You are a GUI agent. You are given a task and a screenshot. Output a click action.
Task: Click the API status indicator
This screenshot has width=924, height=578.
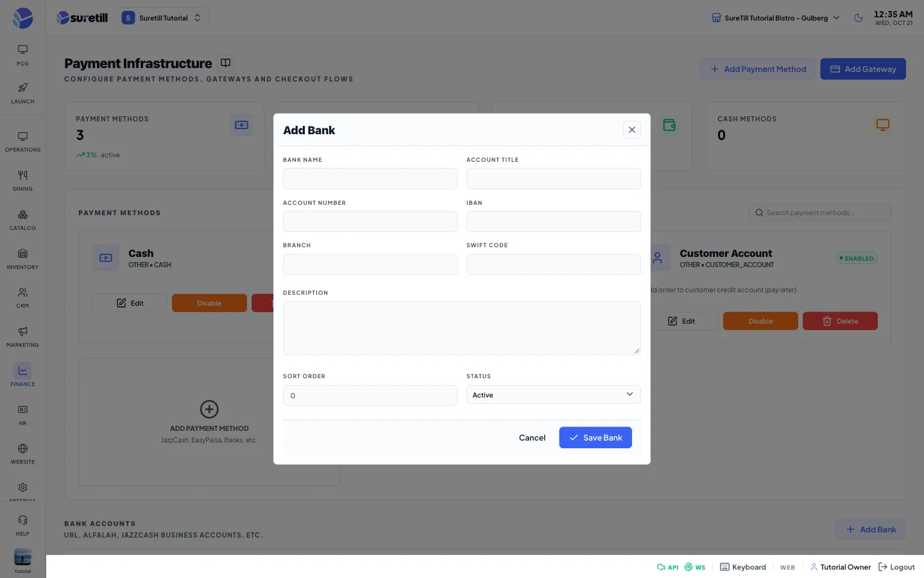coord(667,567)
